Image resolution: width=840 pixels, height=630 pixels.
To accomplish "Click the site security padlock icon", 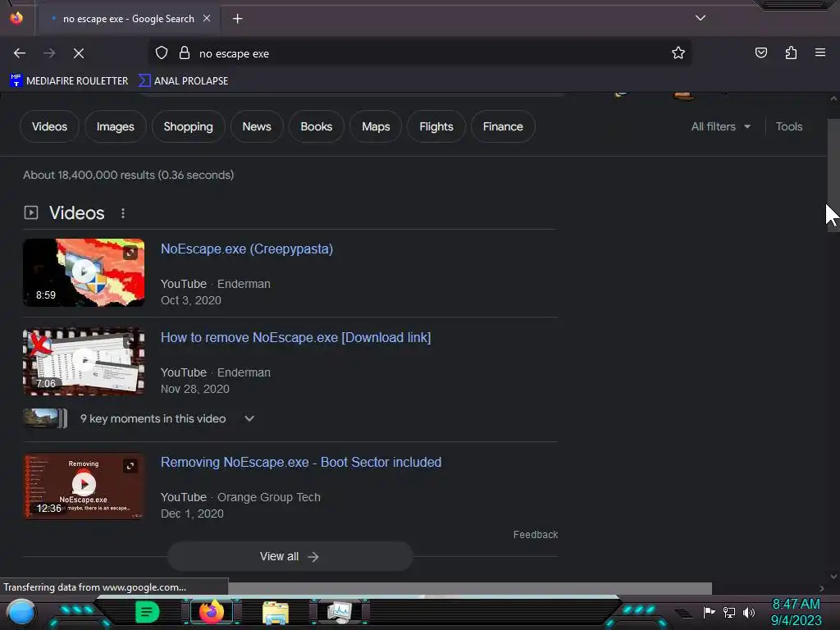I will click(185, 53).
